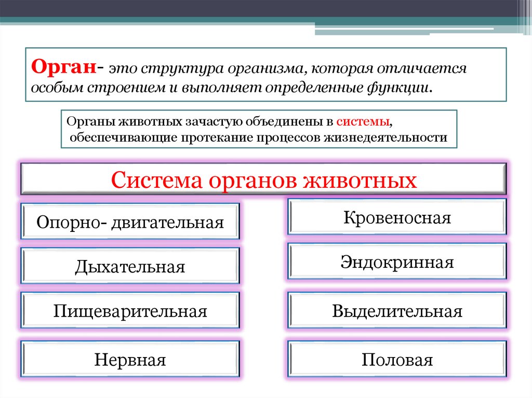Select the "Дыхательная" system box

tap(129, 266)
